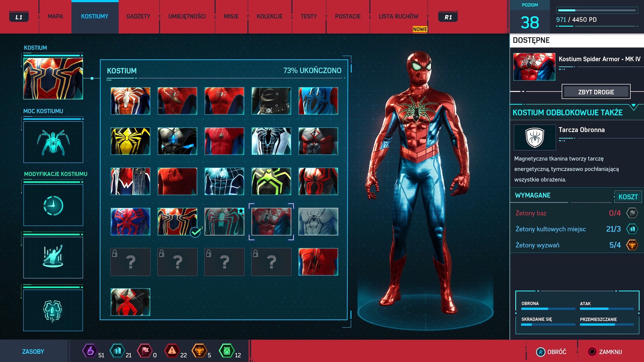Choose the black leather Noir suit thumbnail
Screen dimensions: 644x362
pyautogui.click(x=271, y=101)
